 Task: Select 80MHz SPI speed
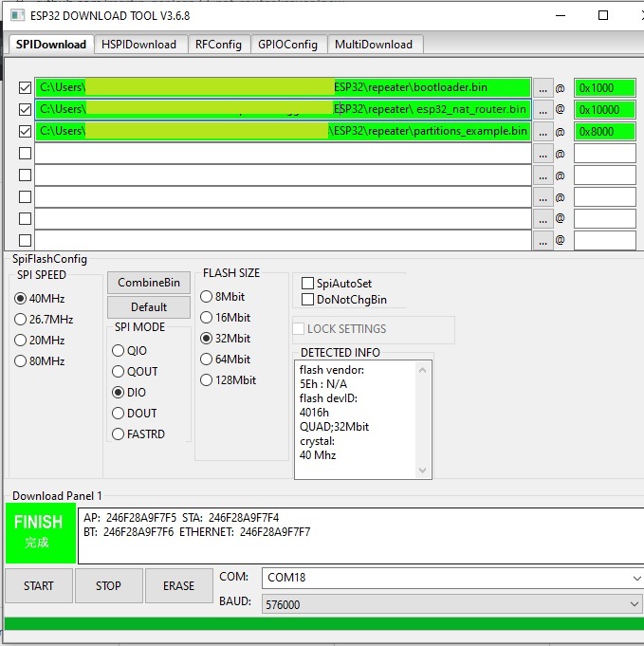pyautogui.click(x=22, y=361)
